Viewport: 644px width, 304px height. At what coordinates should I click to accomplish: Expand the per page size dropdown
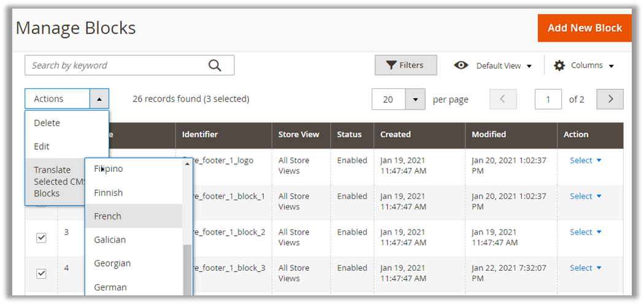click(415, 99)
